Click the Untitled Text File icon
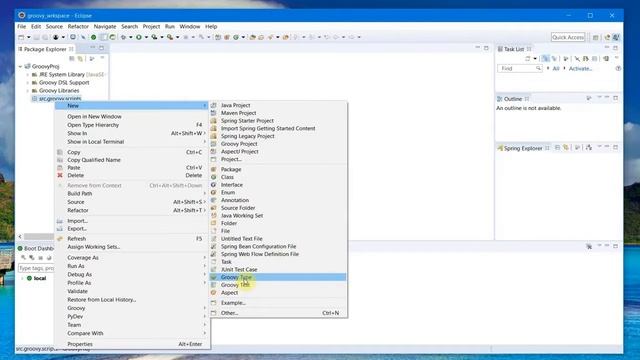The height and width of the screenshot is (360, 640). click(213, 239)
